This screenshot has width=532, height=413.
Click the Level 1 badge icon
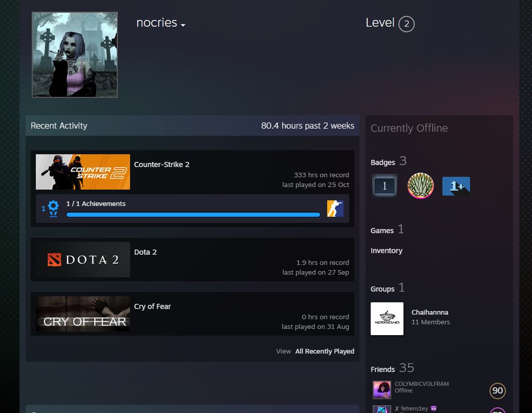coord(385,186)
